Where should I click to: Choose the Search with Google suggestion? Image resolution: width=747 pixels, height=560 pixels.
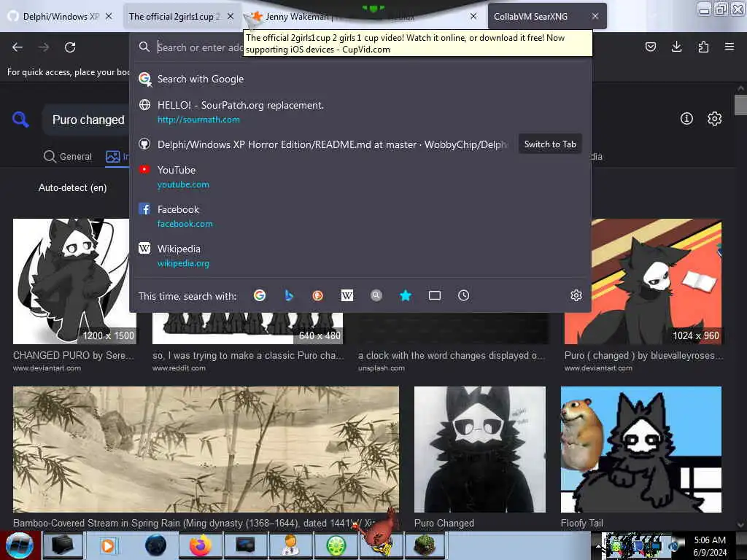[x=360, y=79]
